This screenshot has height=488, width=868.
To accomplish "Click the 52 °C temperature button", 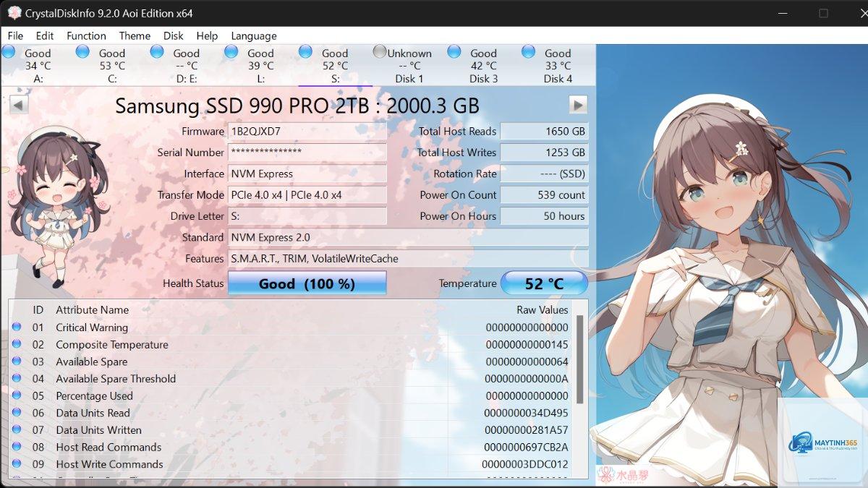I will 544,283.
